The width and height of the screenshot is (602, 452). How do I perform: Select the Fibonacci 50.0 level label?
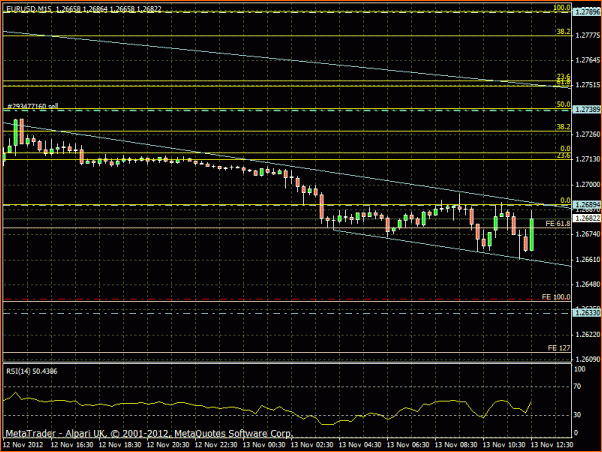click(563, 104)
